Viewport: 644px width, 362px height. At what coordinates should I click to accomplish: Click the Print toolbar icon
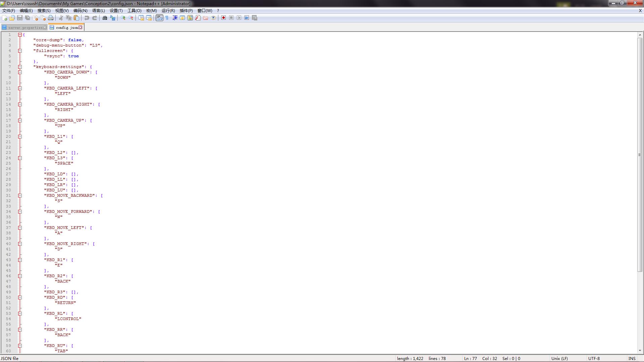point(51,18)
